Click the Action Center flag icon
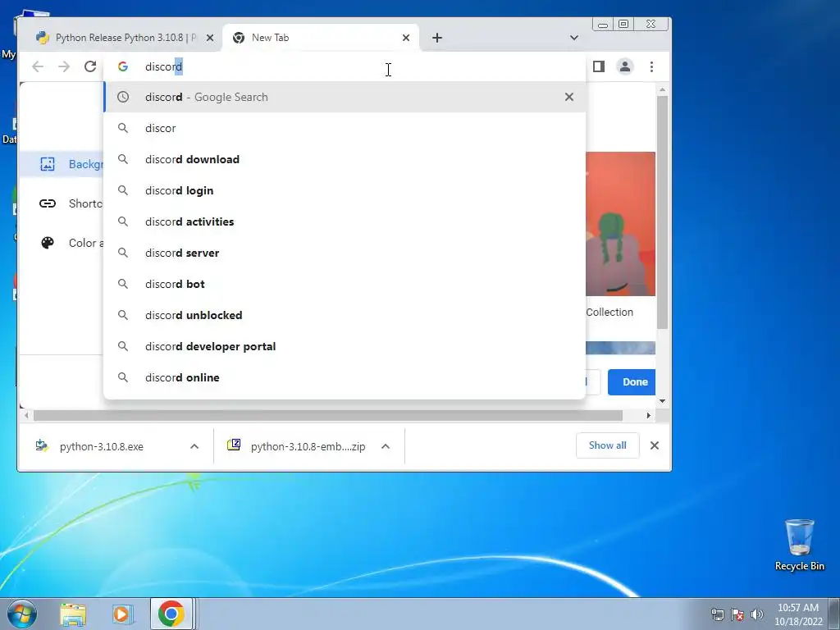The image size is (840, 630). (737, 614)
